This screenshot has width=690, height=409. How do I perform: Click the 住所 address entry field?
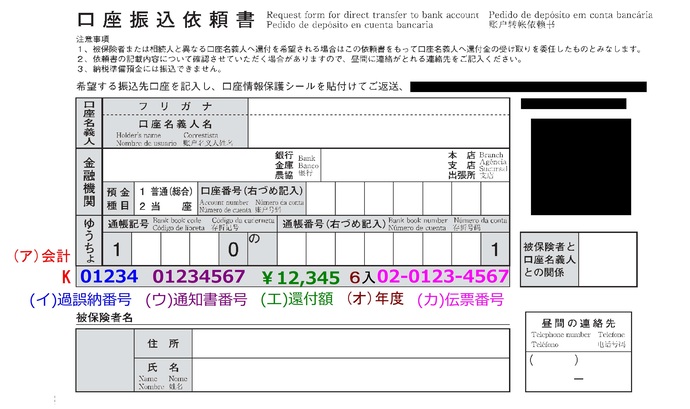[x=351, y=343]
